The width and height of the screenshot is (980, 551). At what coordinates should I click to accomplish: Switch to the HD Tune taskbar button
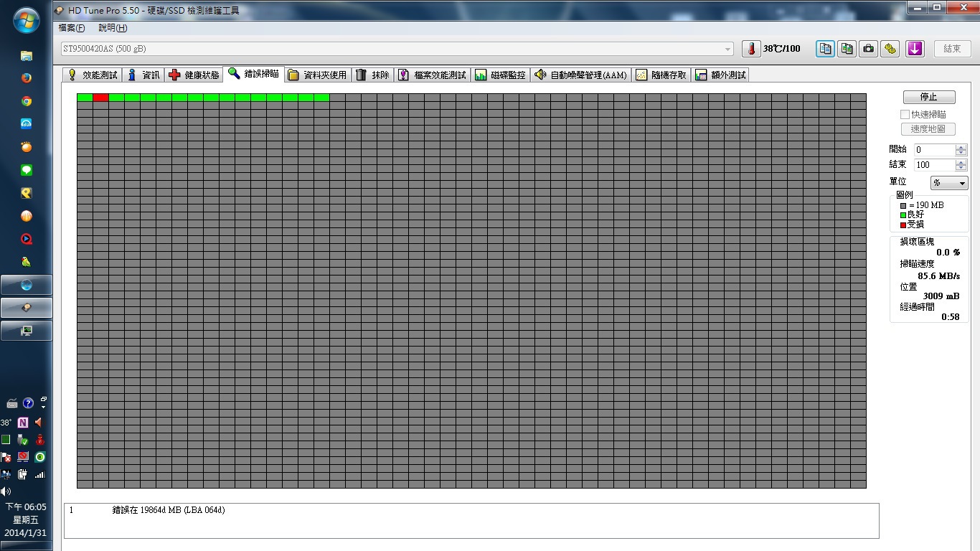27,308
